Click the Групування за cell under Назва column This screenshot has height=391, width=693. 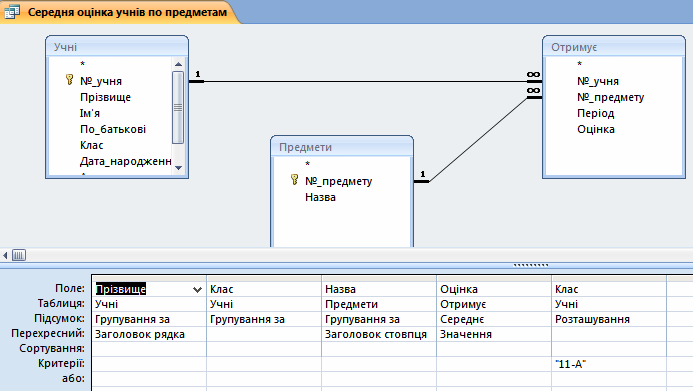[x=379, y=319]
